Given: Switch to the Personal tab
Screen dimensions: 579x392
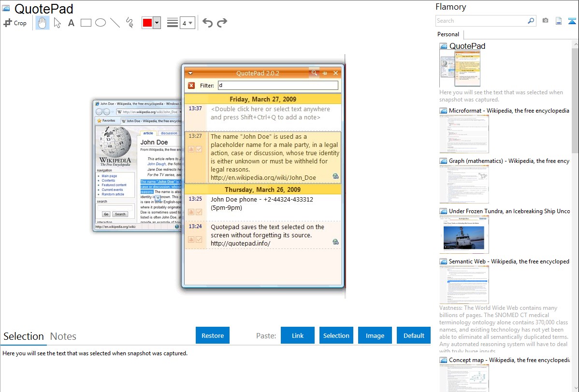Looking at the screenshot, I should [x=449, y=34].
